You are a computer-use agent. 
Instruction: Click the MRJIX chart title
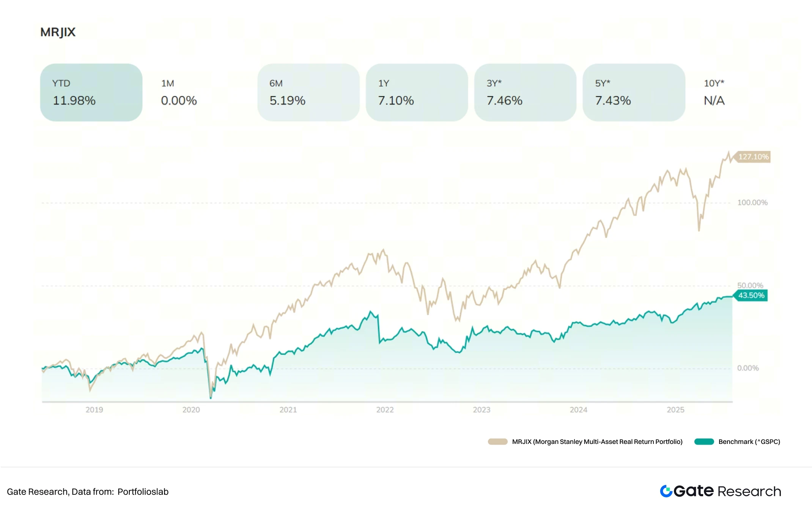pos(58,32)
